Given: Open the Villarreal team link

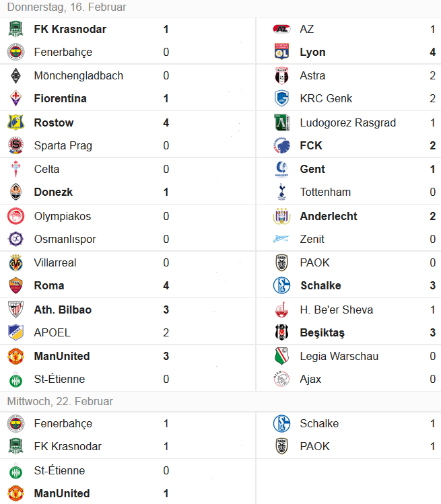Looking at the screenshot, I should [55, 262].
